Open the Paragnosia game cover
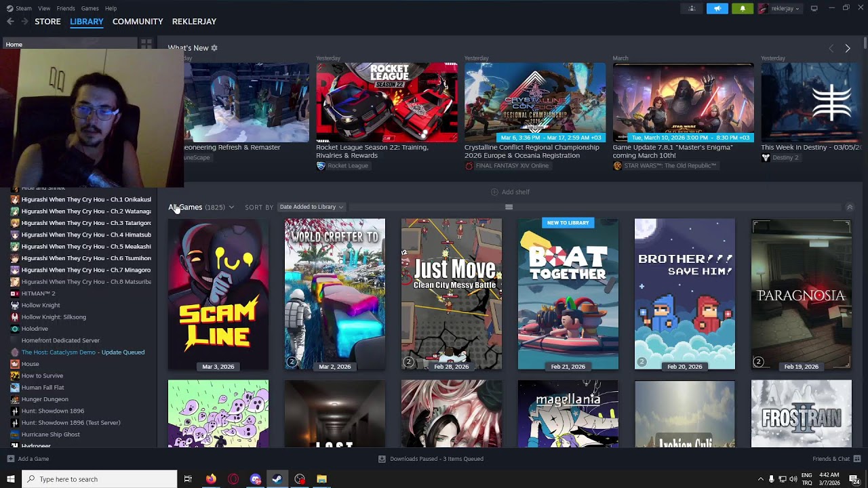 click(802, 294)
